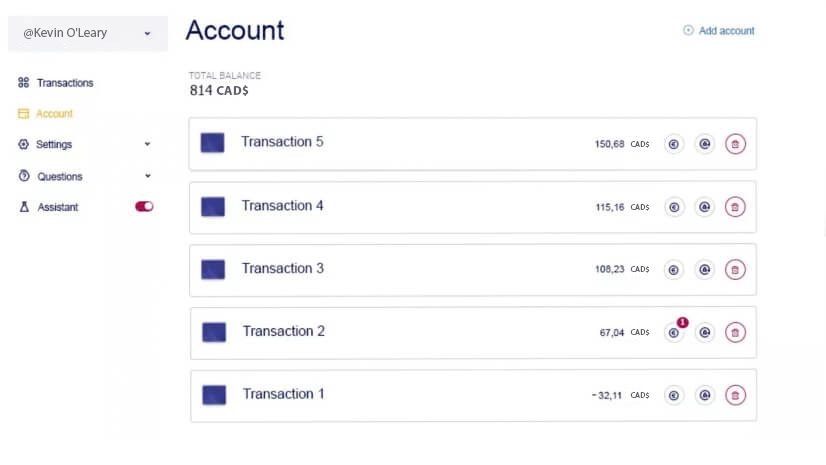Delete Transaction 5 with its trash icon

735,144
